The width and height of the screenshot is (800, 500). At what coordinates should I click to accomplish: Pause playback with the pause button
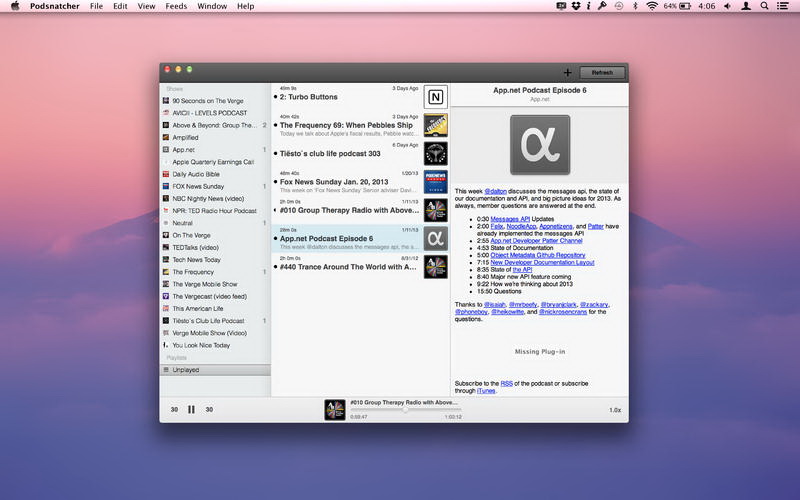(191, 409)
